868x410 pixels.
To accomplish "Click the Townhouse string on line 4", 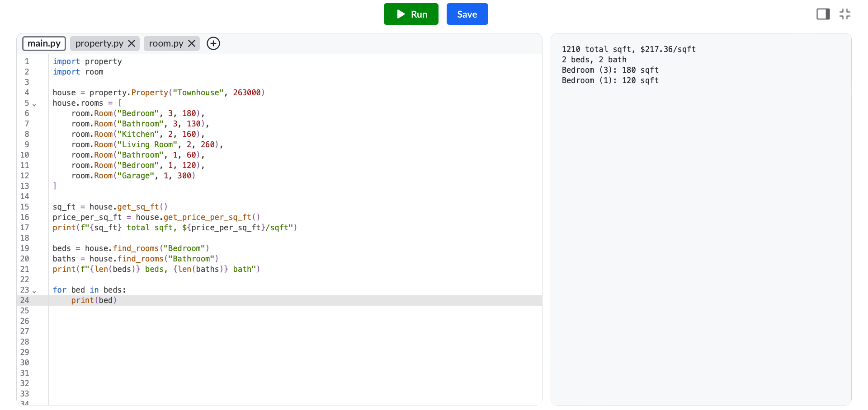I will 198,93.
